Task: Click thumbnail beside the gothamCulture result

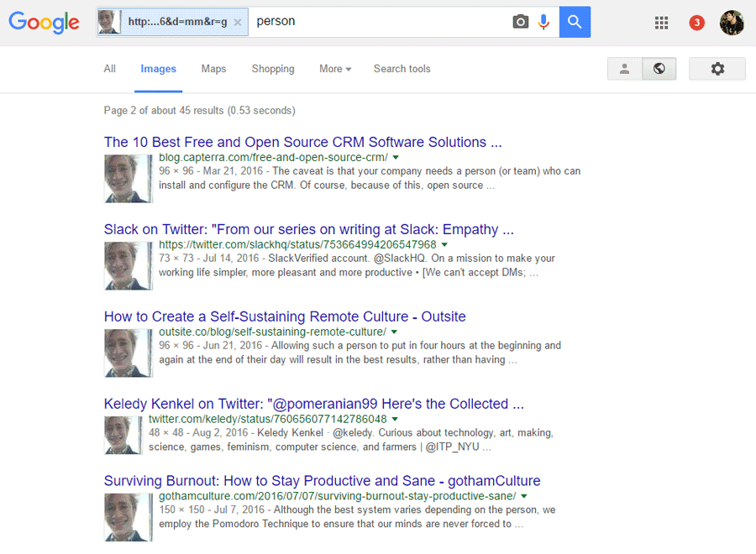Action: tap(129, 517)
